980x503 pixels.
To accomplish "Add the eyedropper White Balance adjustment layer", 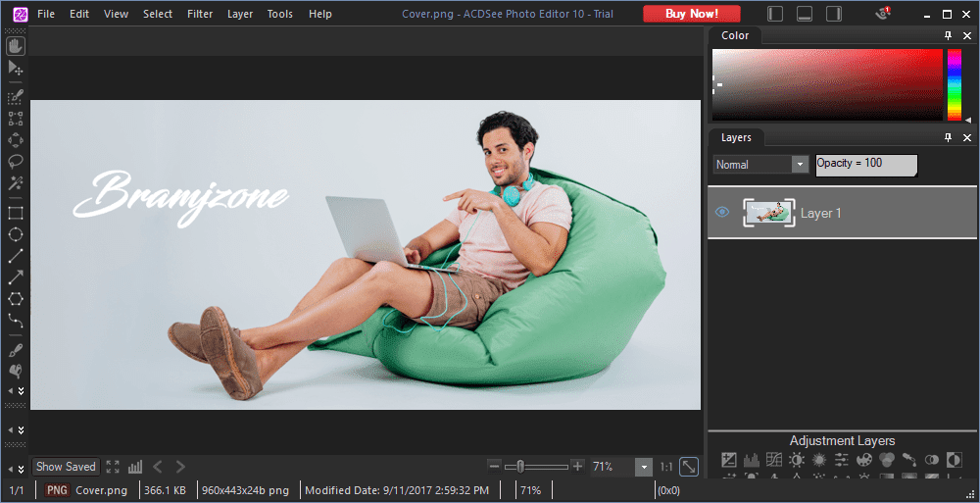I will (908, 460).
